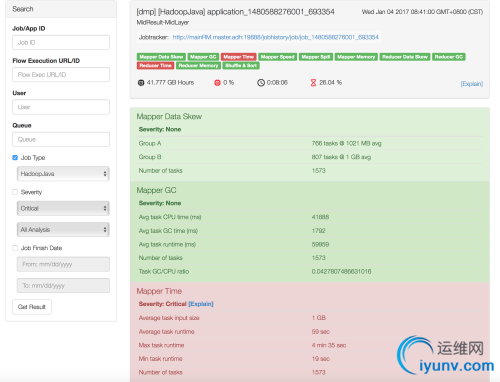Viewport: 500px width, 382px height.
Task: Click the Flow Exec URL/ID input field
Action: [x=61, y=75]
